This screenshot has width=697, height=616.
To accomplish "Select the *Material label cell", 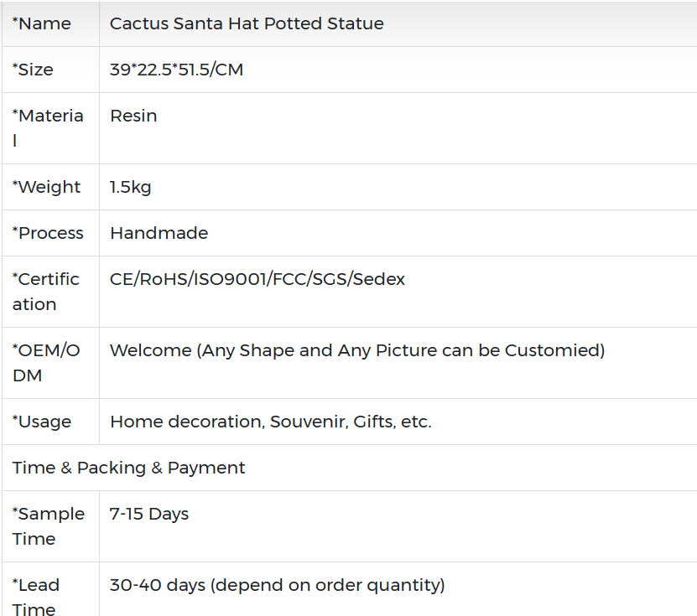I will [48, 127].
